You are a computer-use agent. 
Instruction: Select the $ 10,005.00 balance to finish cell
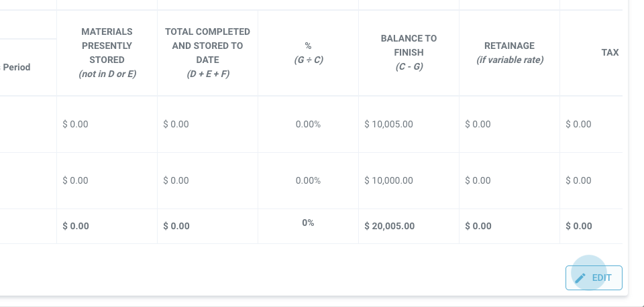point(388,124)
